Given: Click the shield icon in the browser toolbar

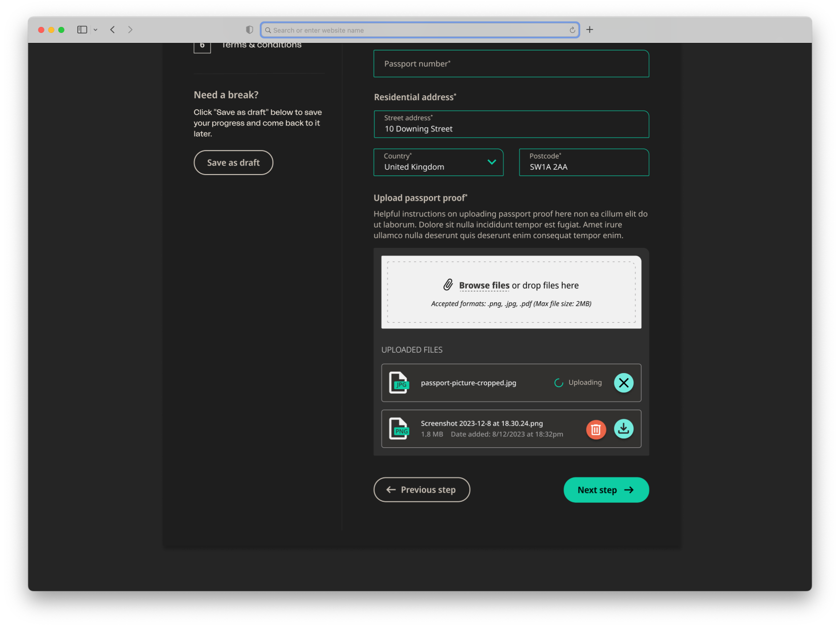Looking at the screenshot, I should [x=249, y=29].
